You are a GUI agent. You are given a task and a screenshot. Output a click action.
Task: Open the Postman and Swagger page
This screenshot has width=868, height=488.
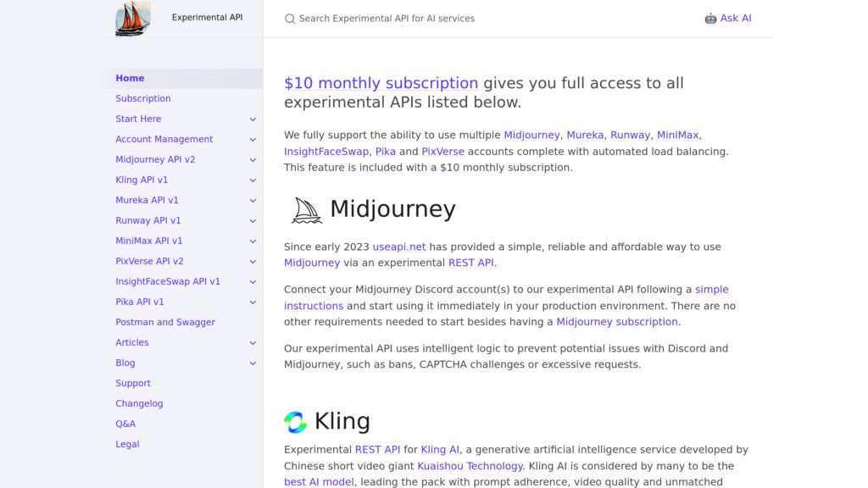click(164, 322)
